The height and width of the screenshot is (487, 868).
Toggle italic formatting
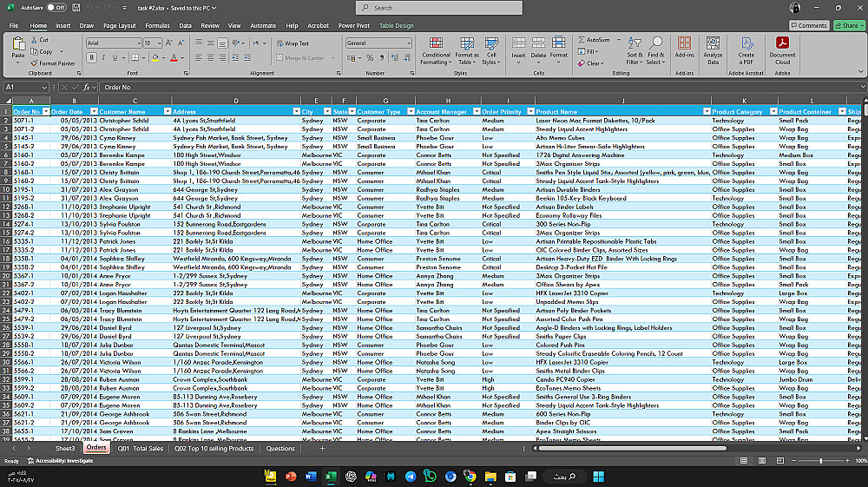tap(103, 58)
